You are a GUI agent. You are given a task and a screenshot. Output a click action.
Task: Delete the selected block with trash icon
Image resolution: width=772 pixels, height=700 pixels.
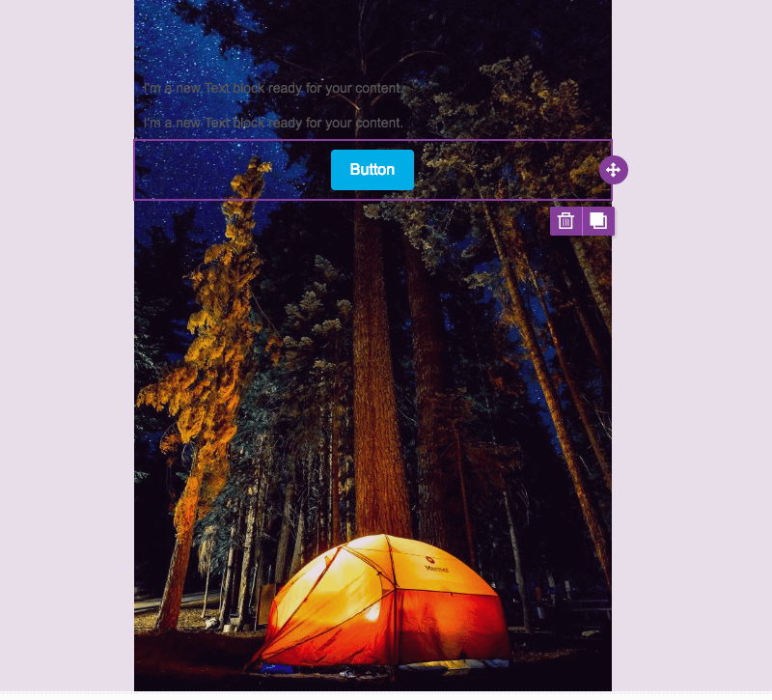click(565, 221)
